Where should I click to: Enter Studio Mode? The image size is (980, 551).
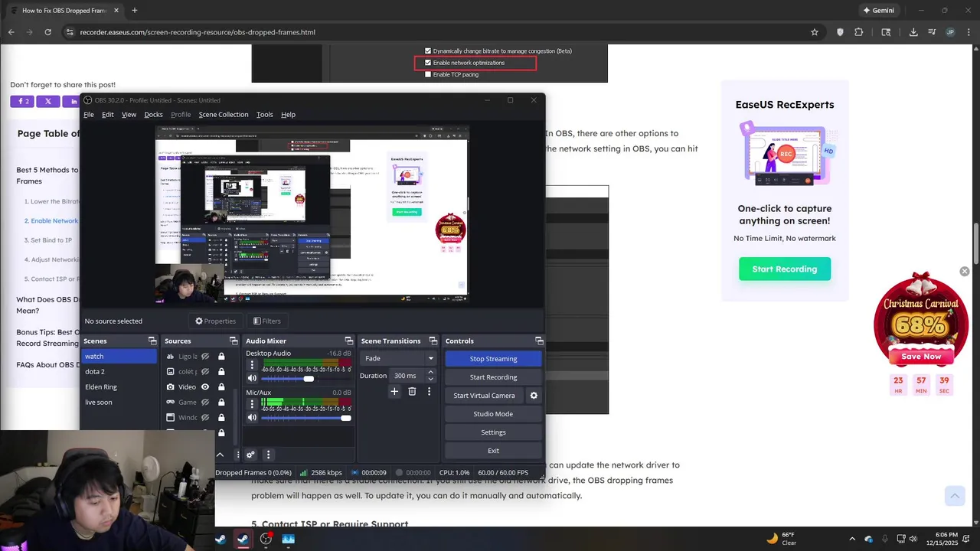(x=493, y=414)
